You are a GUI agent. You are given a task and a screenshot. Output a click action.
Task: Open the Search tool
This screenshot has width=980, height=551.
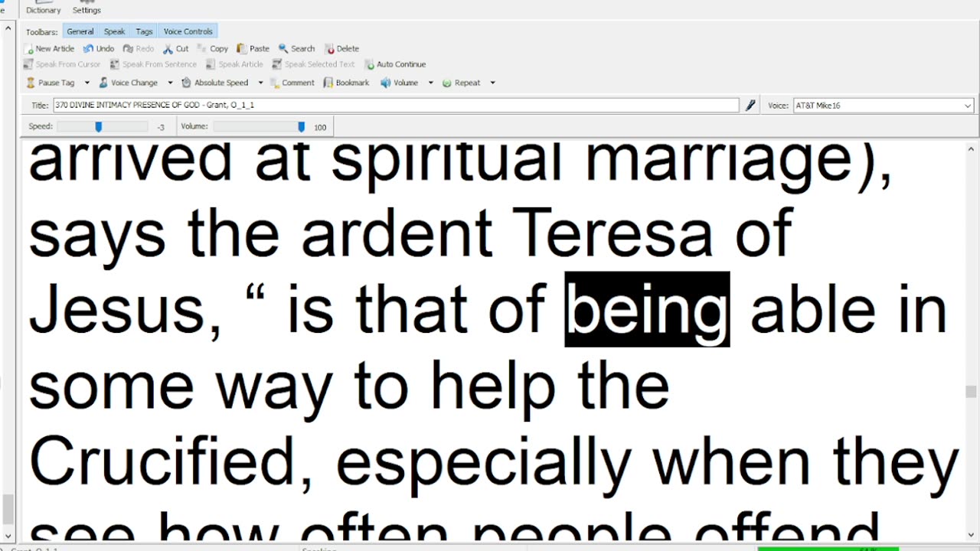click(296, 48)
